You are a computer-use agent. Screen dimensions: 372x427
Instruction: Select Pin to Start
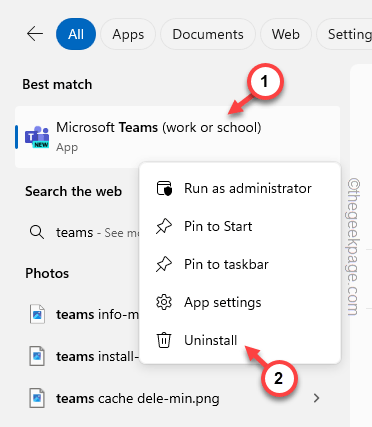click(x=240, y=226)
